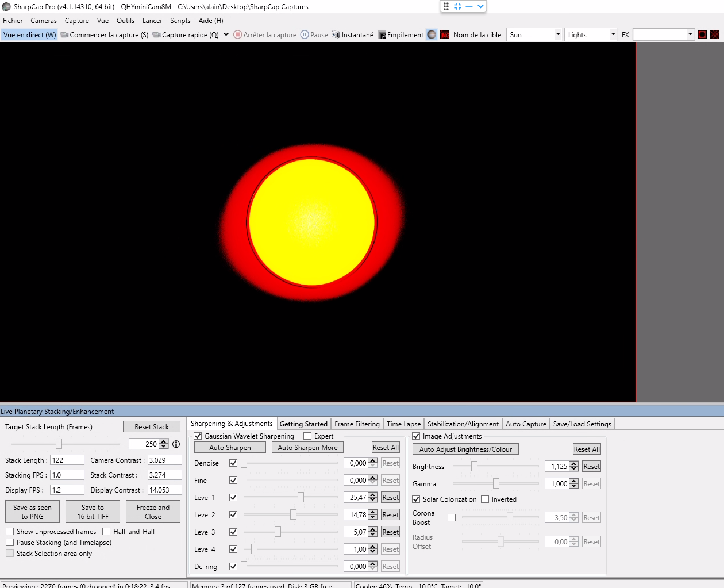The height and width of the screenshot is (588, 724).
Task: Click the Instantané snapshot icon
Action: (336, 35)
